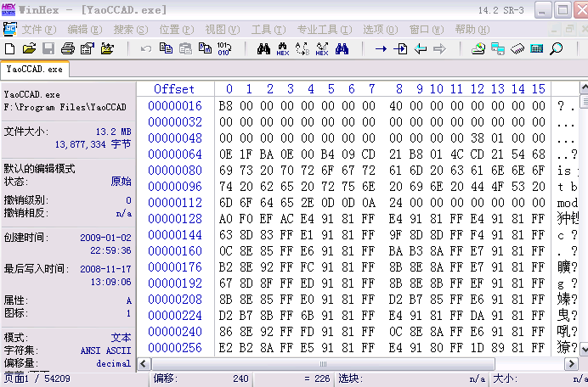Screen dimensions: 588x387
Task: Click the 选块 status bar field
Action: (412, 379)
